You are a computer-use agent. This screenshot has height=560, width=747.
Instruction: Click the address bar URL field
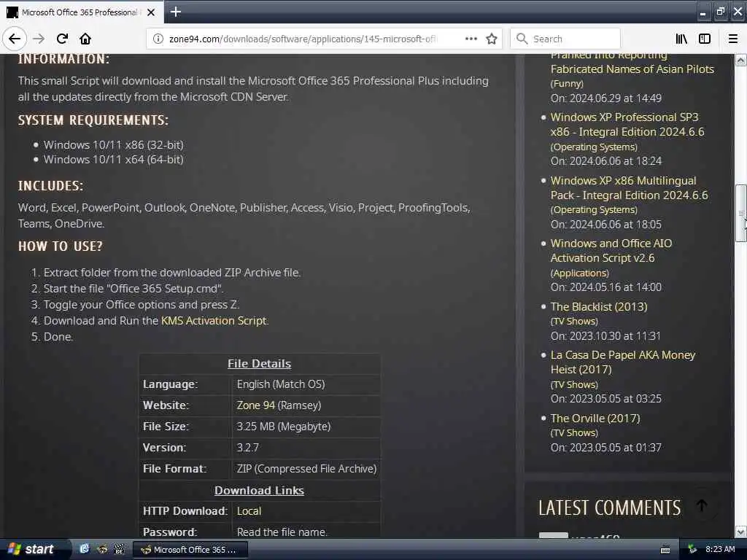(x=303, y=39)
